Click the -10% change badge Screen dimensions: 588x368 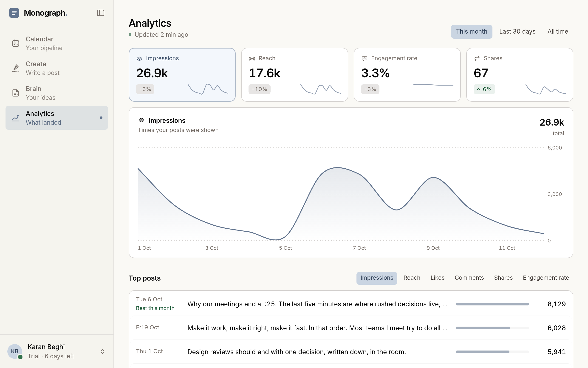tap(259, 89)
